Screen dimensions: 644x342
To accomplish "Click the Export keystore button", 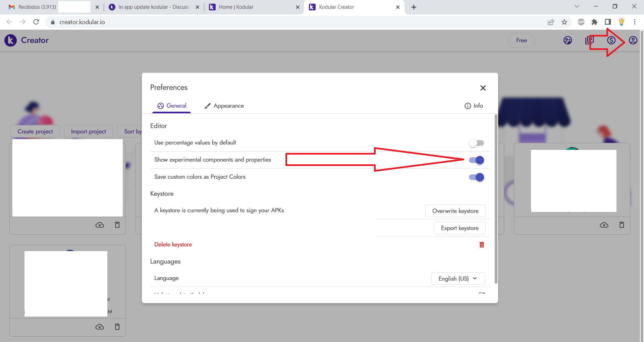I will [x=460, y=228].
